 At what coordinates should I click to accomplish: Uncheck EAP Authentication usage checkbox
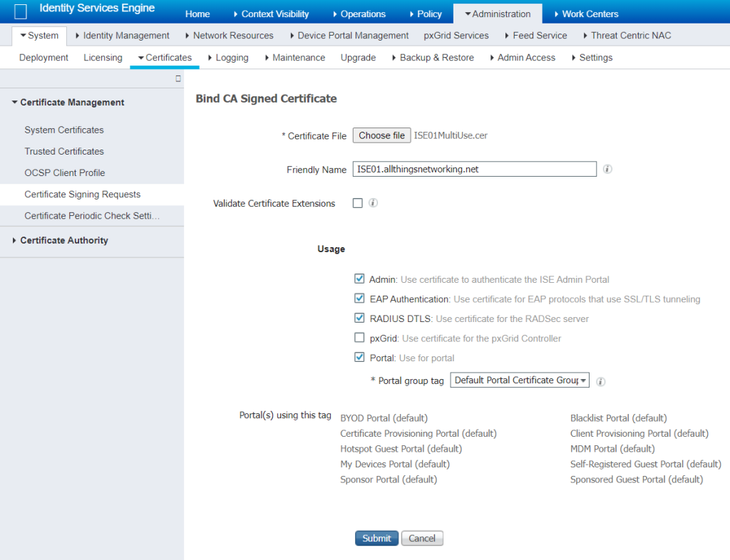359,298
